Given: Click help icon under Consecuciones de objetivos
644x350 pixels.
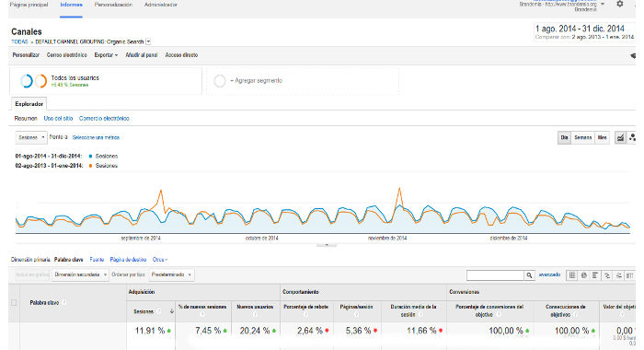Looking at the screenshot, I should click(575, 315).
